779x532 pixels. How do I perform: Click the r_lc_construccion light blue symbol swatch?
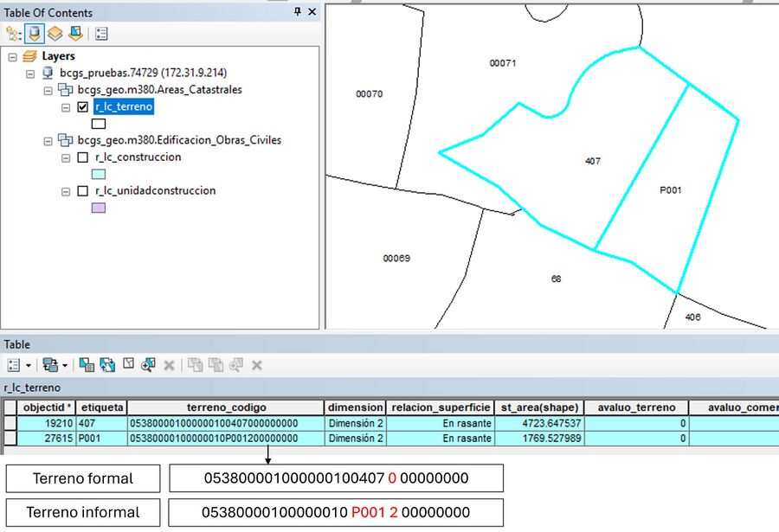99,174
